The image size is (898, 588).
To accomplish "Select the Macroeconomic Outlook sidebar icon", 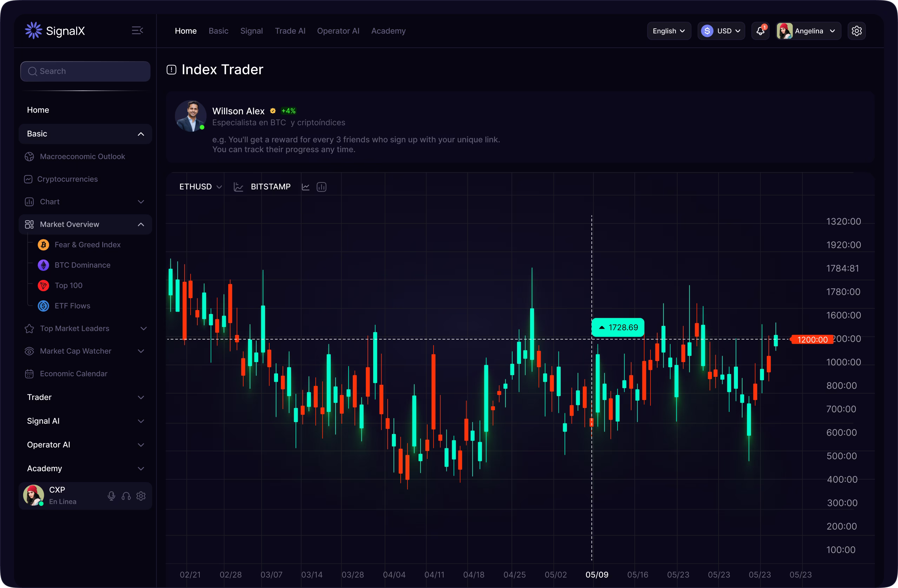I will click(29, 156).
